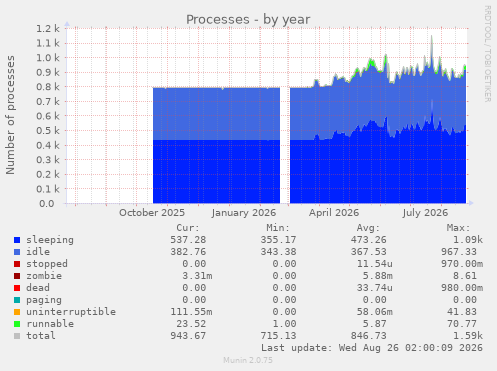Click the 'Avg:' column header

(x=368, y=228)
